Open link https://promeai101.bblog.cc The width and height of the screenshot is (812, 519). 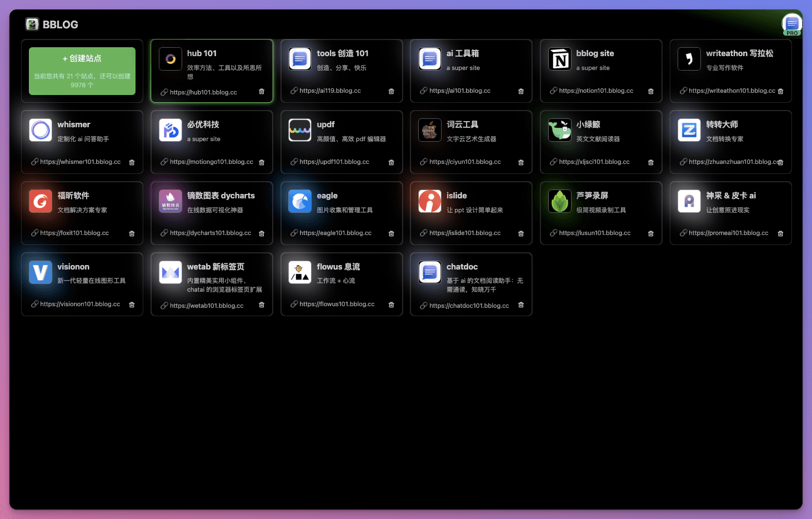coord(729,233)
